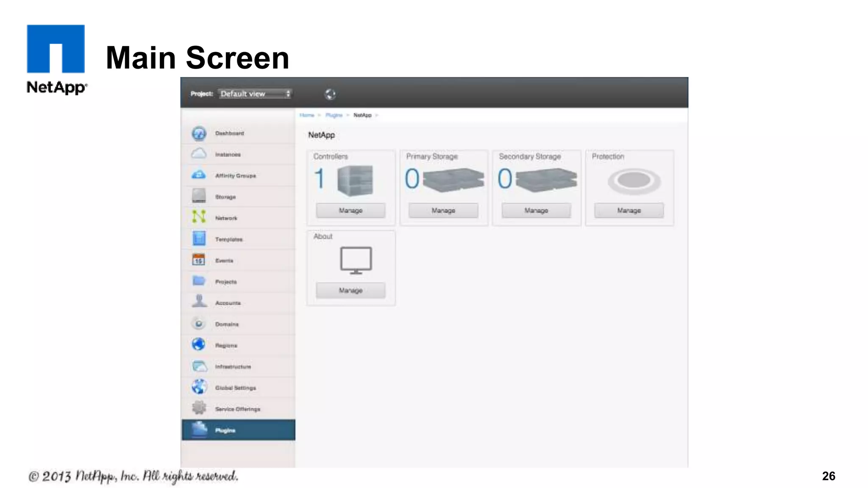
Task: Click the NetApp breadcrumb entry
Action: point(362,115)
